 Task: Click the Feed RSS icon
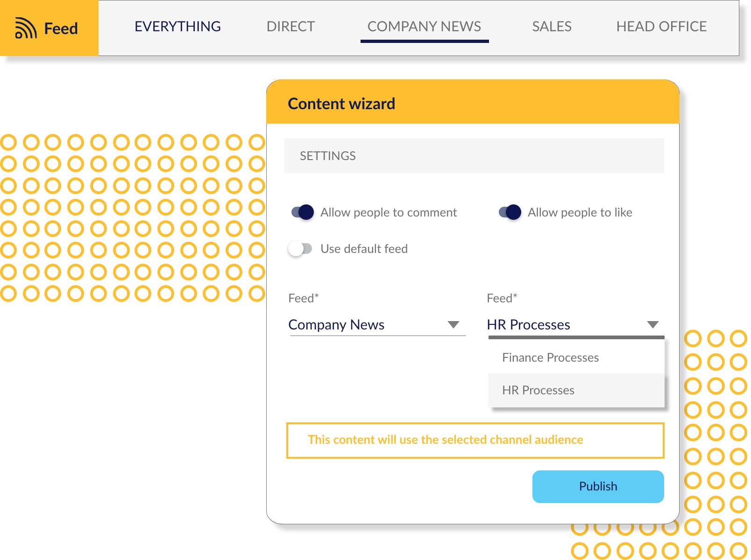(26, 28)
